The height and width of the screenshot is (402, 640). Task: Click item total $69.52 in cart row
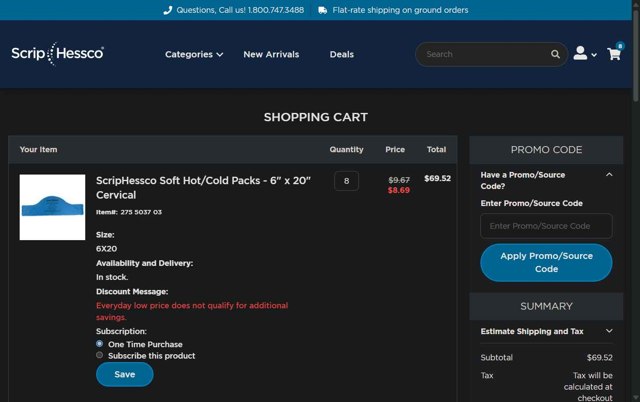438,178
